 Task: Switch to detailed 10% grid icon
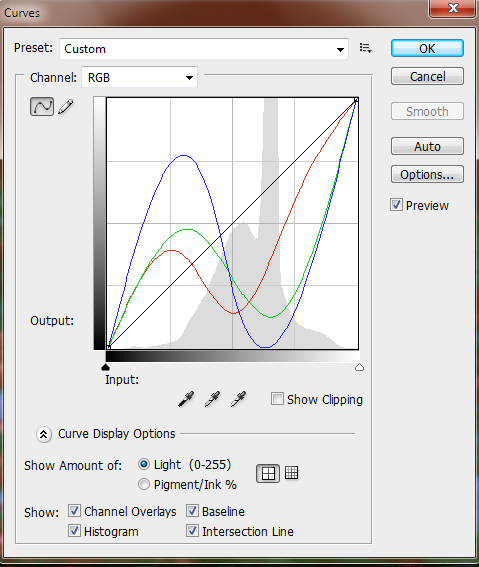click(x=291, y=473)
